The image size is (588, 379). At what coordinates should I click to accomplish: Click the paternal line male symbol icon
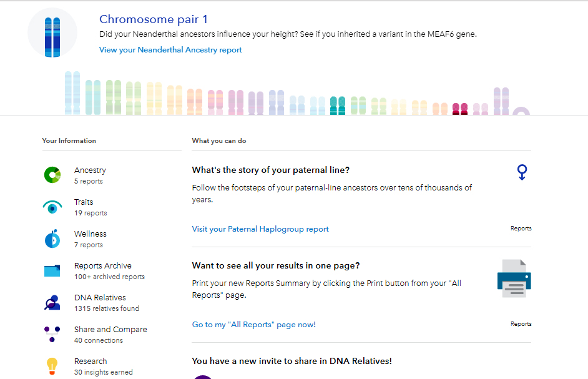point(522,172)
